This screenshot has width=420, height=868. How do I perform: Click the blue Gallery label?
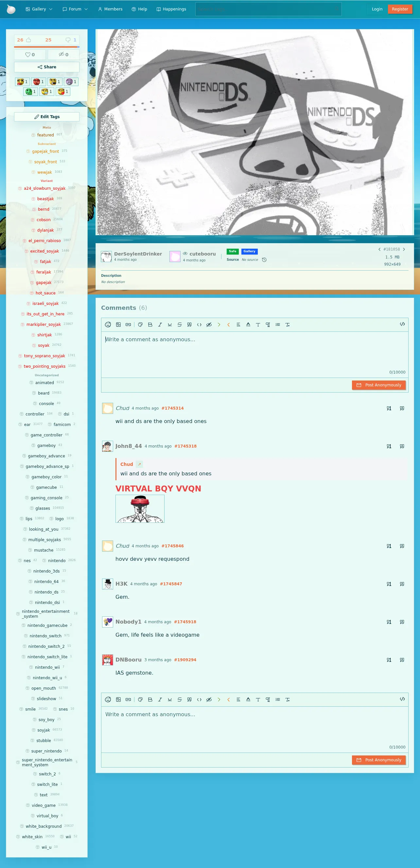point(249,251)
